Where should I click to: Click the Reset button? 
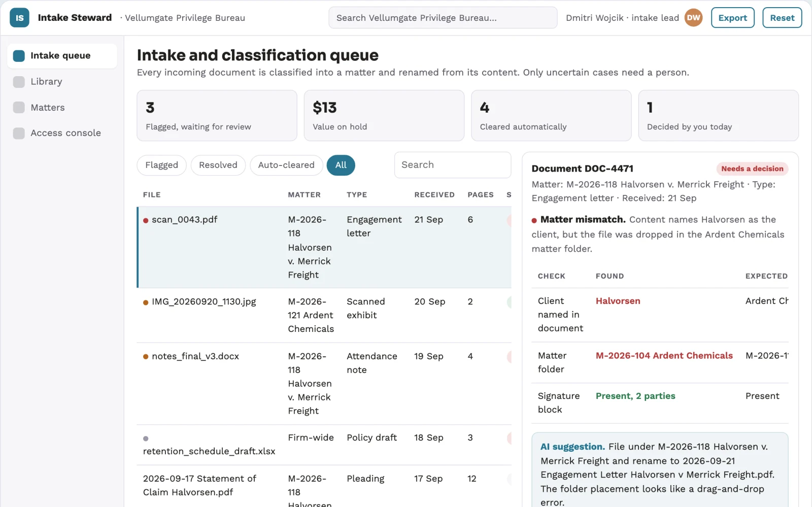tap(782, 18)
